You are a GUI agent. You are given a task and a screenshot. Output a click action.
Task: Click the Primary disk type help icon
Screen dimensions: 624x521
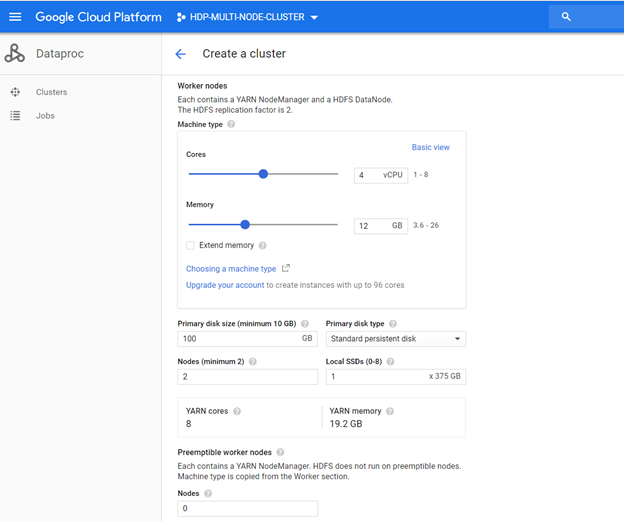coord(393,324)
